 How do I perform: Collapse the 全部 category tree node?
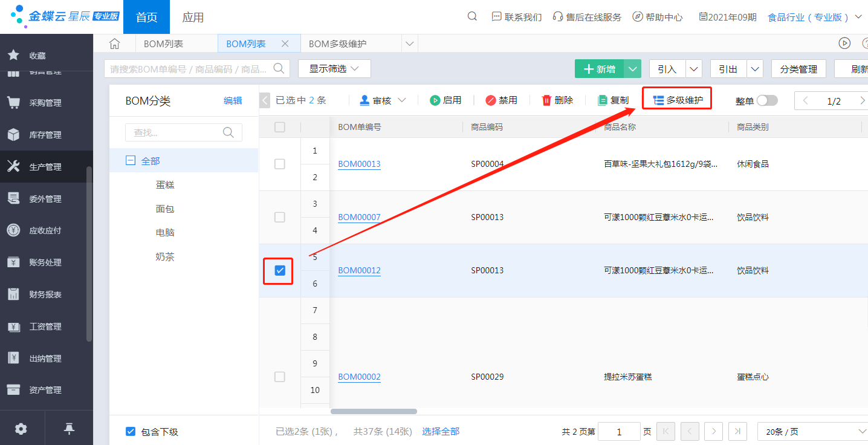click(131, 160)
